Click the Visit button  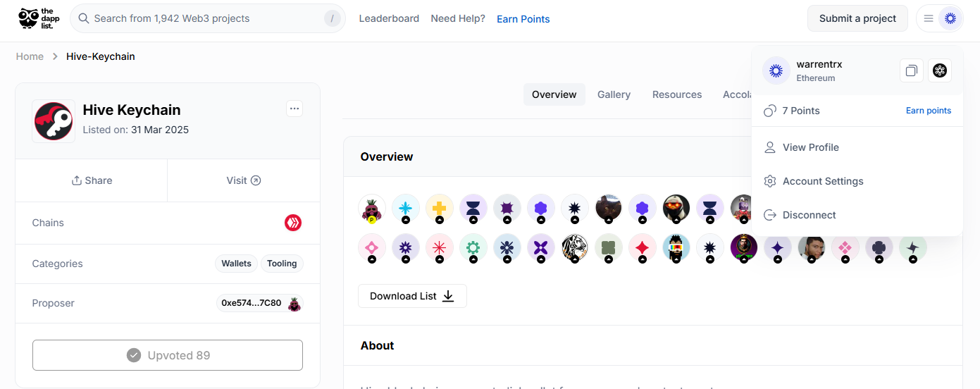click(244, 180)
